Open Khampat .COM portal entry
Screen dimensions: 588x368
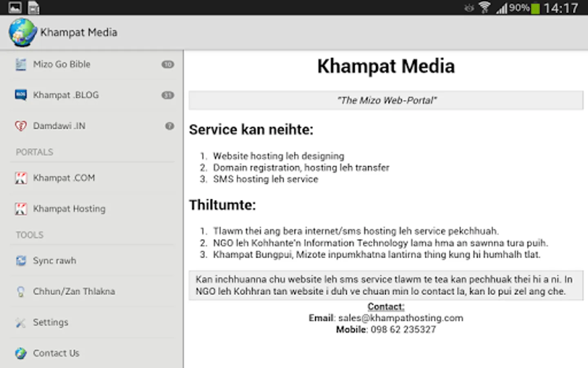pyautogui.click(x=92, y=178)
